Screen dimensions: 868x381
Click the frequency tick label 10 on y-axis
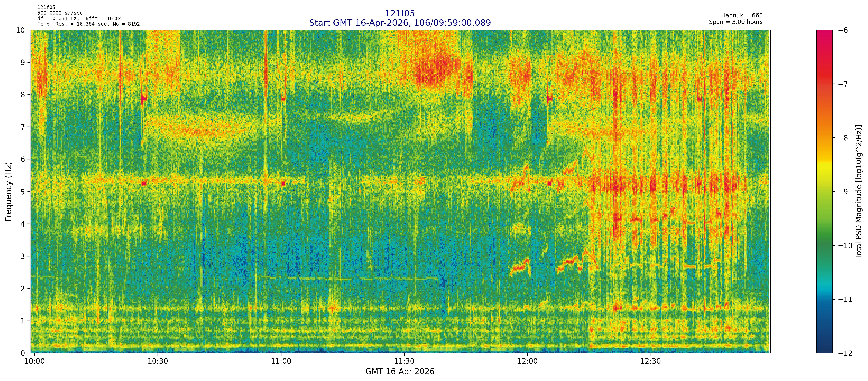[21, 30]
